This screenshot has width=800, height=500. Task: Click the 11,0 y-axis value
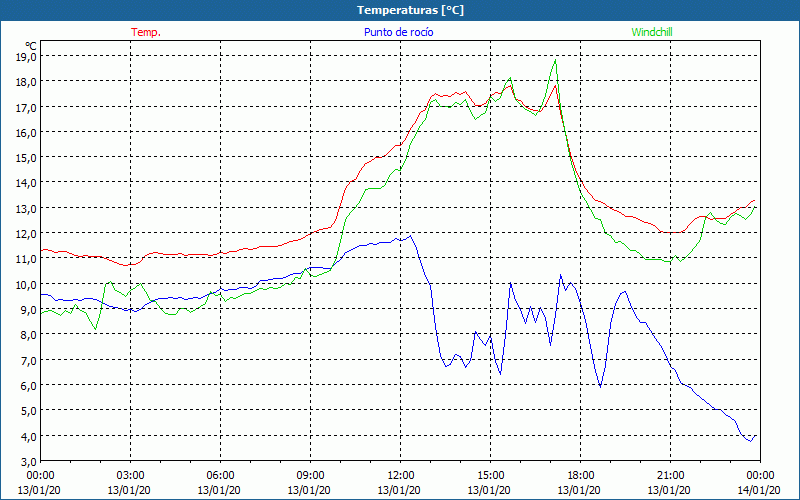pos(27,259)
